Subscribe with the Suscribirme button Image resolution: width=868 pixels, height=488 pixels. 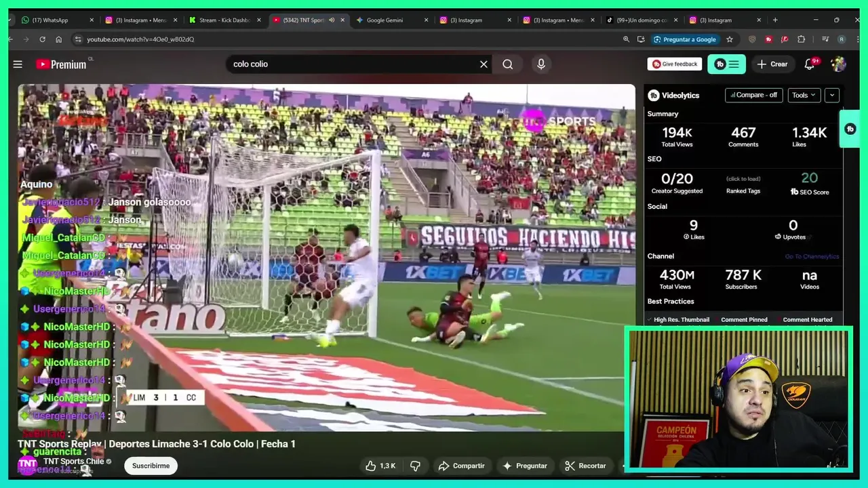coord(151,466)
